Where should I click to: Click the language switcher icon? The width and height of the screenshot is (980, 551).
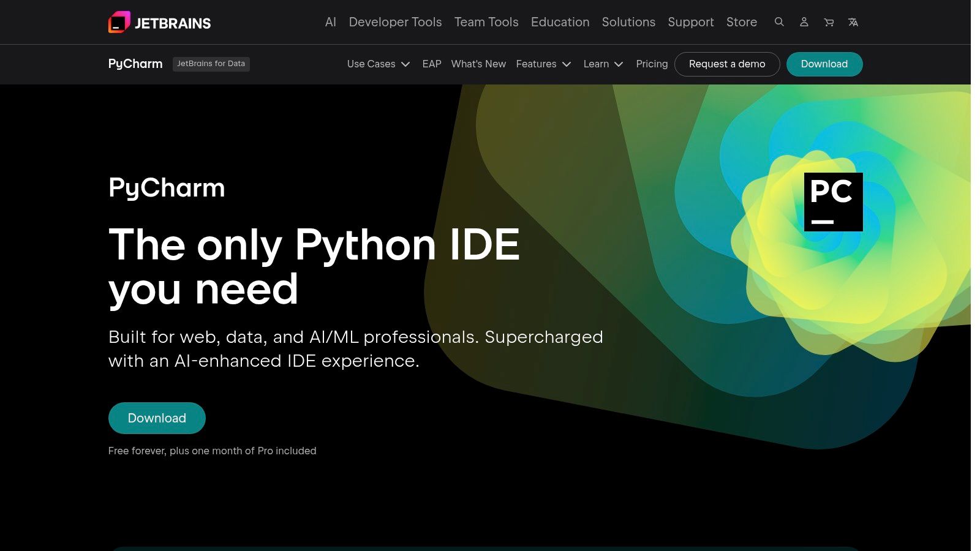(853, 22)
